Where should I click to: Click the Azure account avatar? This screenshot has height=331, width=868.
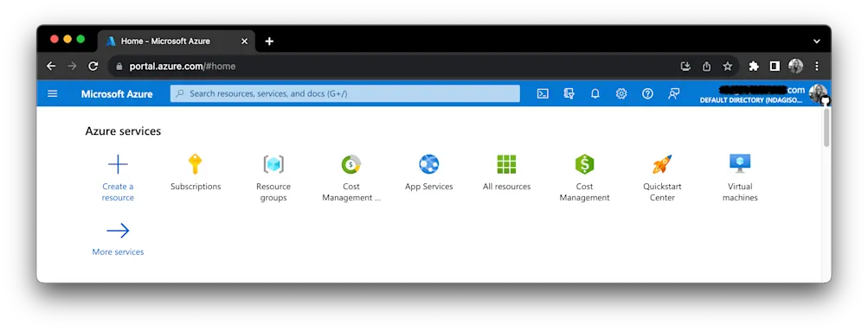click(x=818, y=93)
